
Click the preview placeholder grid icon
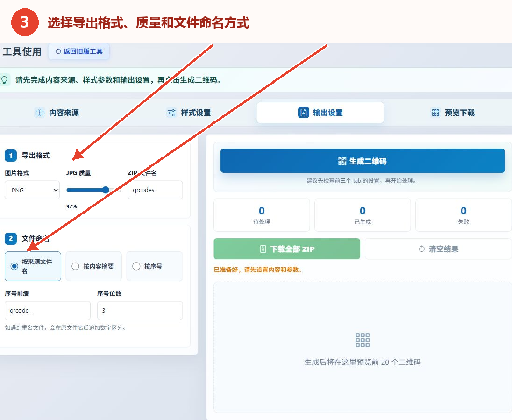(x=363, y=340)
